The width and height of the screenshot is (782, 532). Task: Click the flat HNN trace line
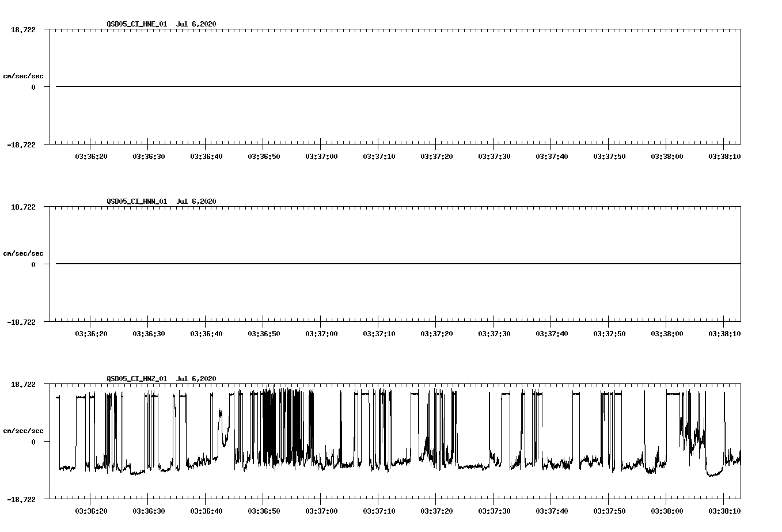(398, 264)
